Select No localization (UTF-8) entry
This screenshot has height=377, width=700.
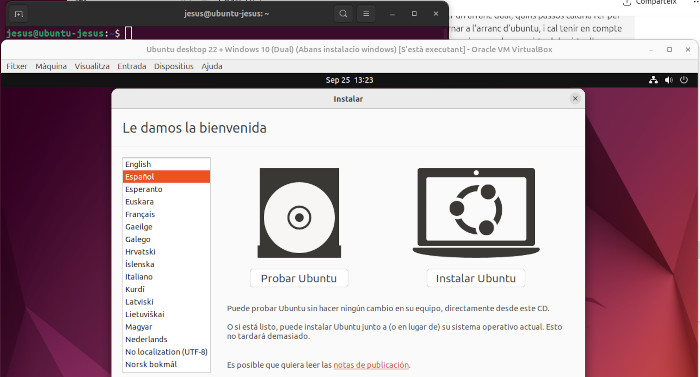click(x=166, y=352)
